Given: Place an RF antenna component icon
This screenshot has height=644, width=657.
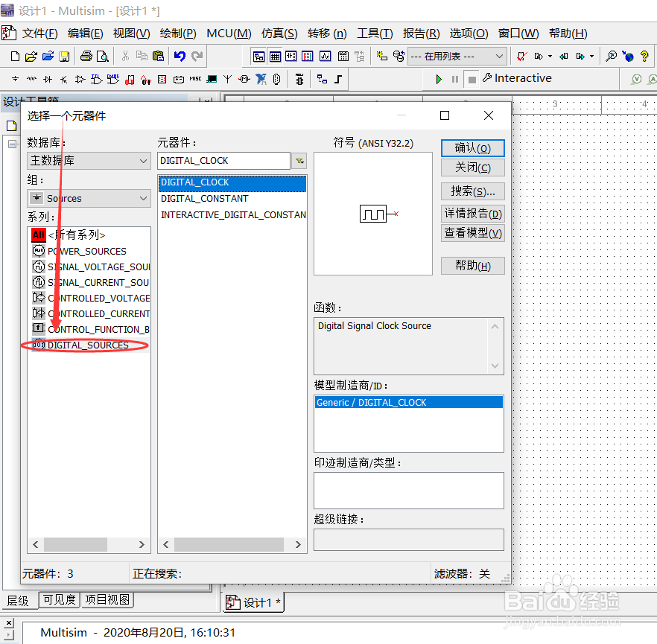Looking at the screenshot, I should click(x=227, y=79).
